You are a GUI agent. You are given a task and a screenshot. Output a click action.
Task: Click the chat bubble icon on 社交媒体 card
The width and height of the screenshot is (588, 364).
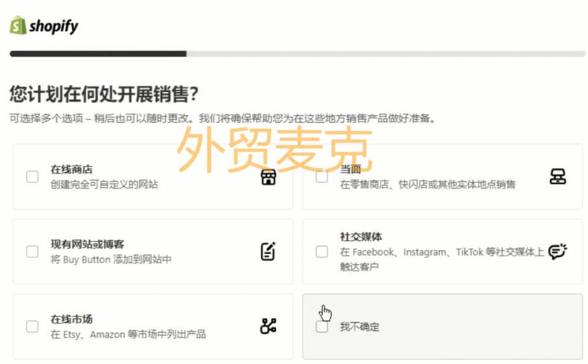[x=558, y=251]
